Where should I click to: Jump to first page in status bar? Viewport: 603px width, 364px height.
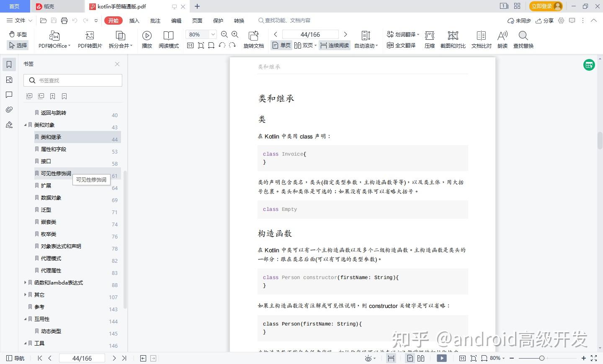point(40,358)
